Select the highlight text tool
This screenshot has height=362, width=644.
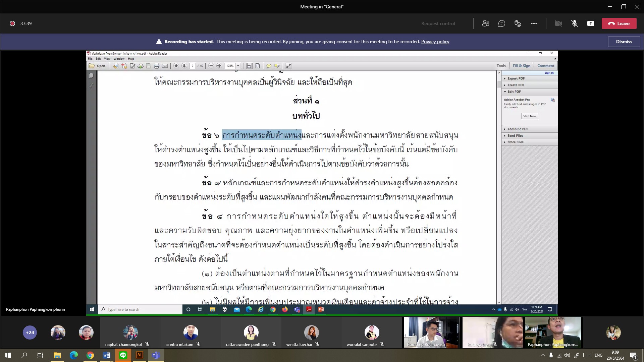pos(277,66)
